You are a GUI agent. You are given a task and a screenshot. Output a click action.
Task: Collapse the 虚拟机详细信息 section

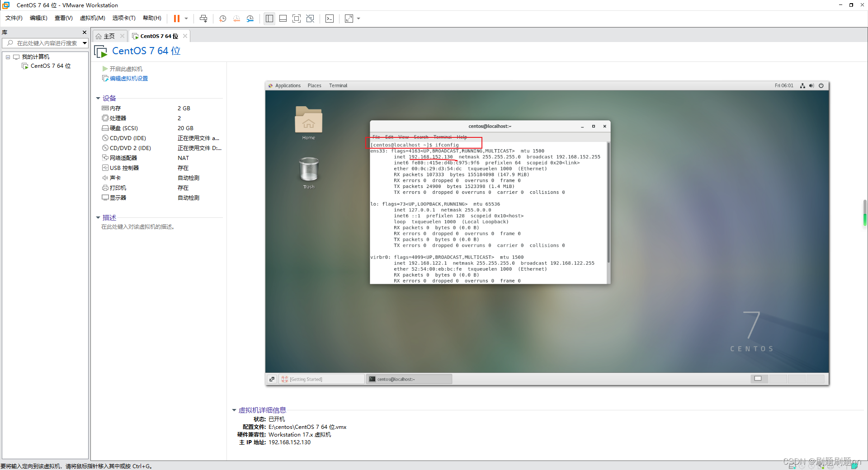point(234,410)
